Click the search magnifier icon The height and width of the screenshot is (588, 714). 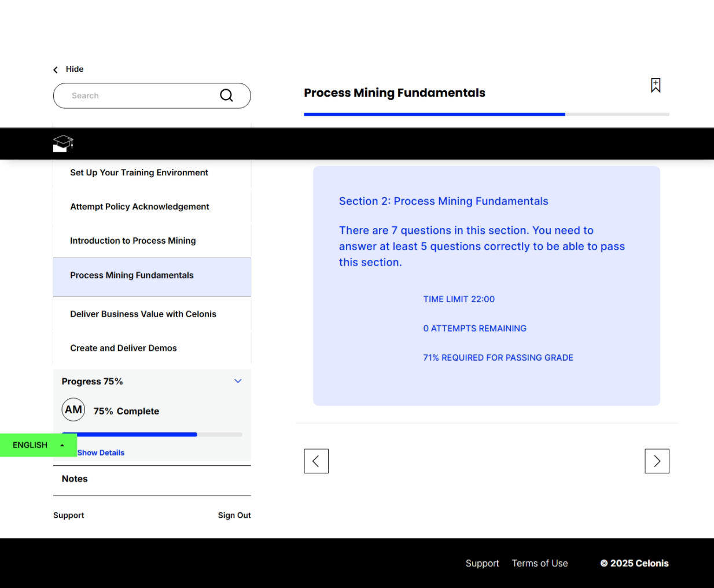tap(226, 95)
